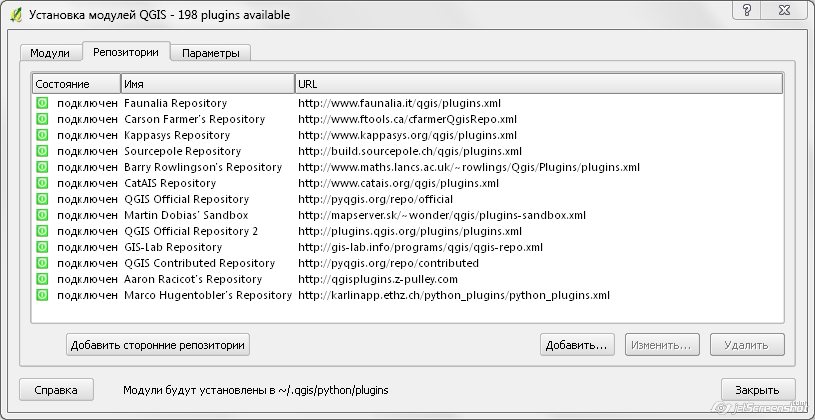
Task: Click the Добавить сторонние репозитории button
Action: click(158, 345)
